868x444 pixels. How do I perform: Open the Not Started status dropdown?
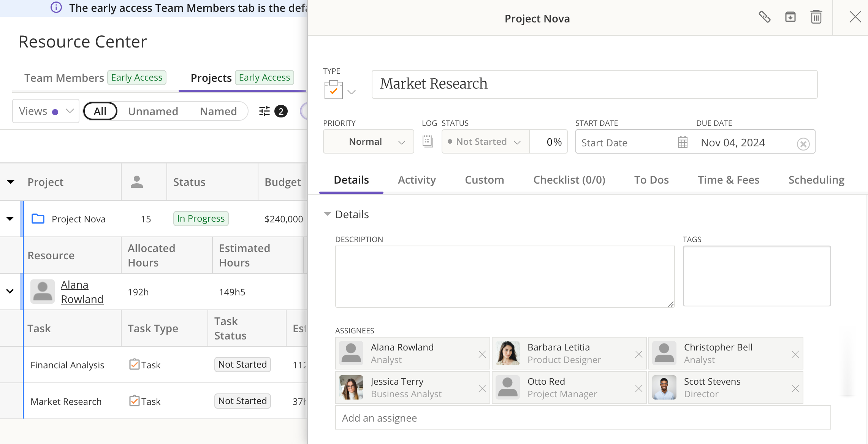click(x=485, y=141)
